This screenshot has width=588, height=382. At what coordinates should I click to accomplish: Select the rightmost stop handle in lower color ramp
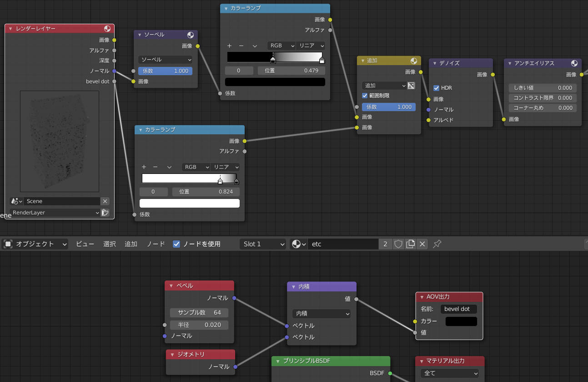236,181
